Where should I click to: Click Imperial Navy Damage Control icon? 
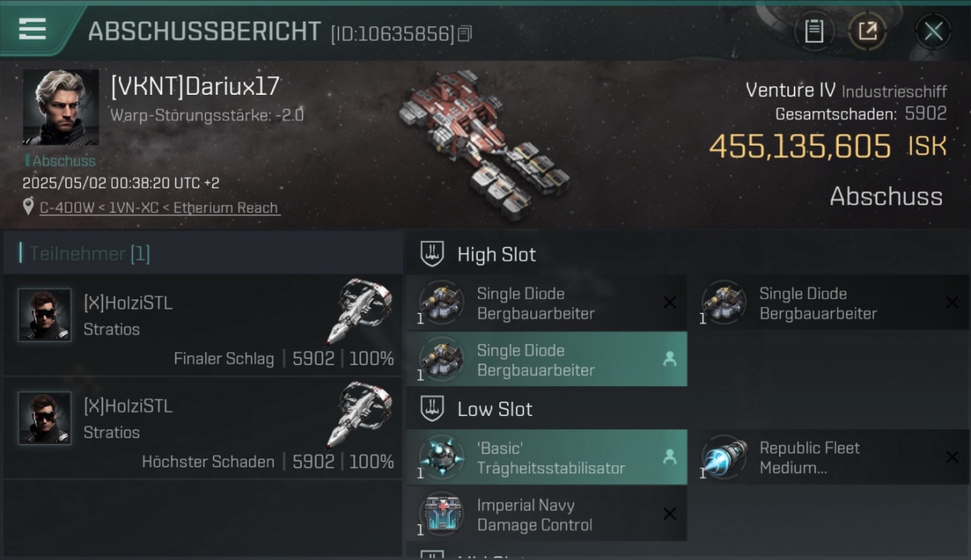[x=441, y=514]
